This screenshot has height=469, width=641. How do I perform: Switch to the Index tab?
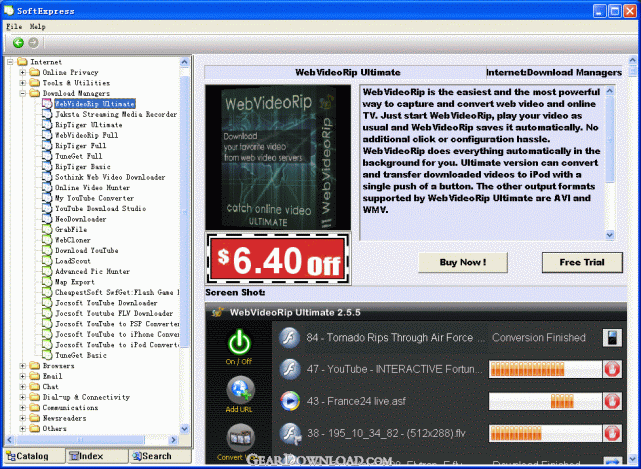[x=97, y=456]
